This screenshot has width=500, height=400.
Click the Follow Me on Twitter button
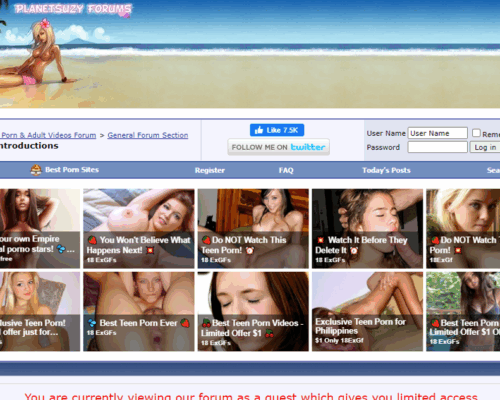[278, 147]
